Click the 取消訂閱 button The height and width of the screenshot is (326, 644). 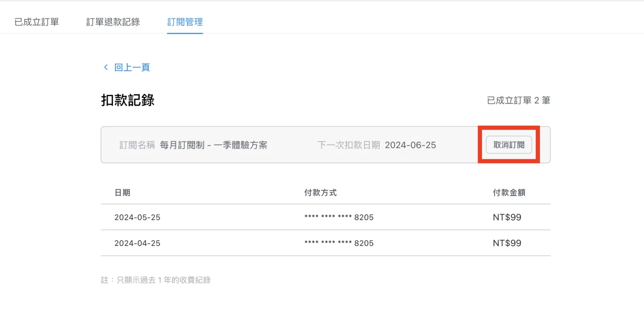(x=509, y=145)
